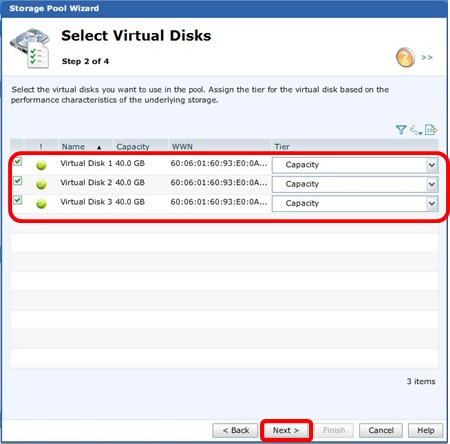The height and width of the screenshot is (444, 450).
Task: Sort by the WWN column header
Action: 219,146
